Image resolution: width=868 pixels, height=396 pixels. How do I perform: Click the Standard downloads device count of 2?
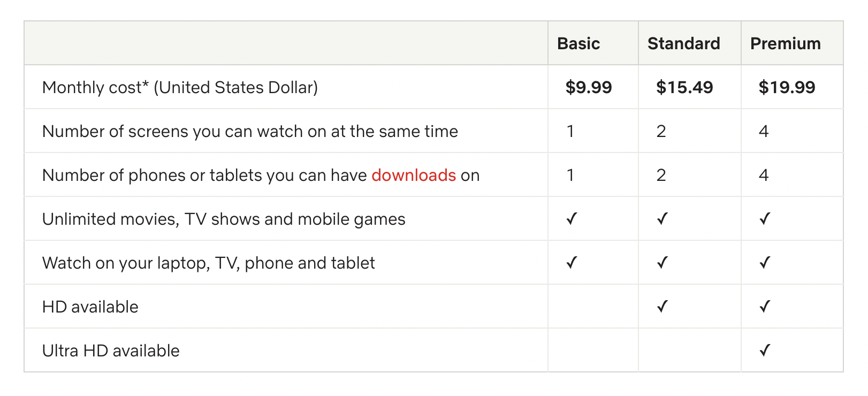661,176
